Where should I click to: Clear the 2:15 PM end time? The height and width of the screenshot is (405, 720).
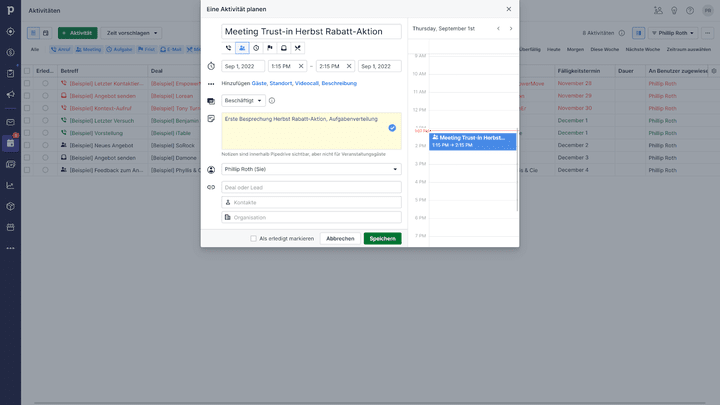point(349,66)
